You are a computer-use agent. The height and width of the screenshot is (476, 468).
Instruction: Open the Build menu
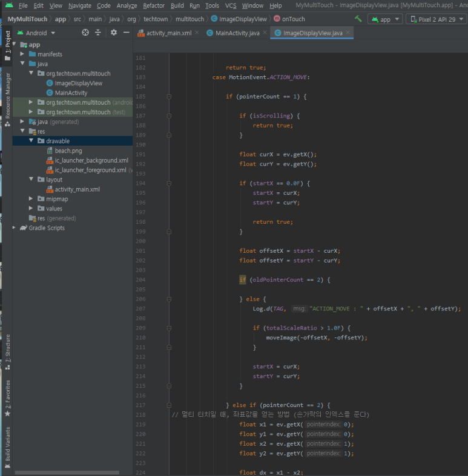click(x=177, y=5)
